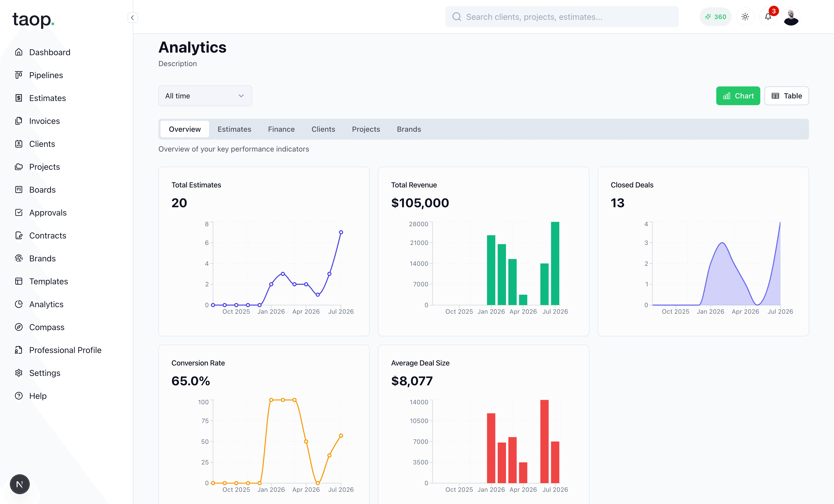Click the Pipelines kanban icon
This screenshot has height=504, width=834.
point(19,75)
